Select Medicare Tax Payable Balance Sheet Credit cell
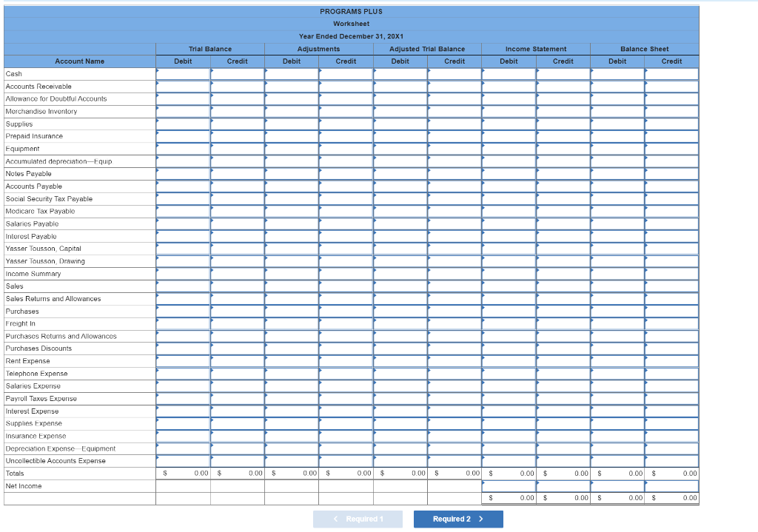Image resolution: width=758 pixels, height=532 pixels. pyautogui.click(x=671, y=211)
